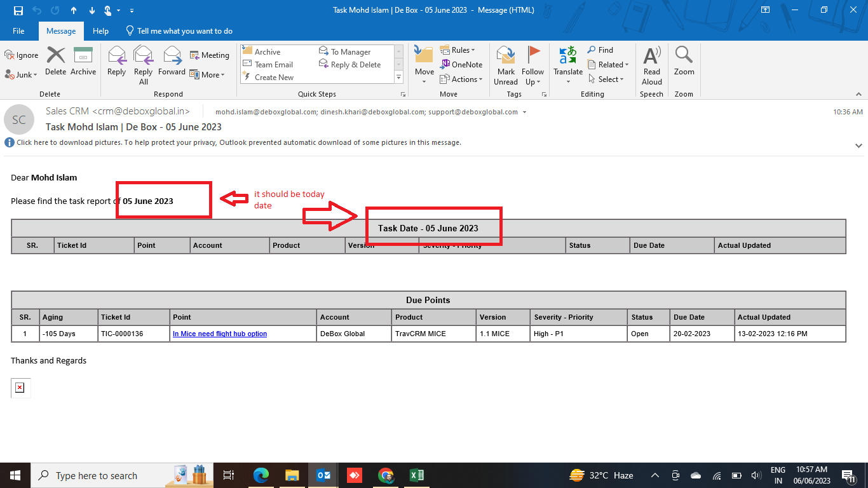Ignore this conversation
The image size is (868, 488).
click(x=22, y=55)
